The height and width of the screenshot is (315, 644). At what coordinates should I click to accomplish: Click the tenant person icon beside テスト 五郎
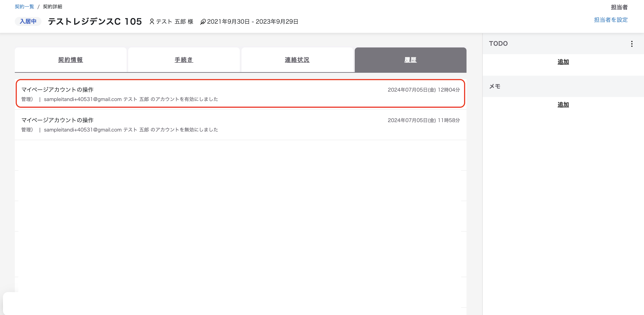pos(152,22)
